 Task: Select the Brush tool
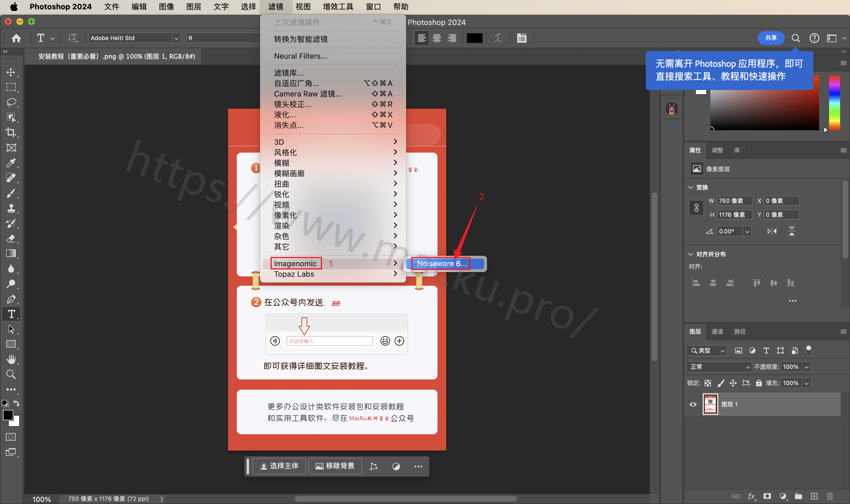point(11,193)
